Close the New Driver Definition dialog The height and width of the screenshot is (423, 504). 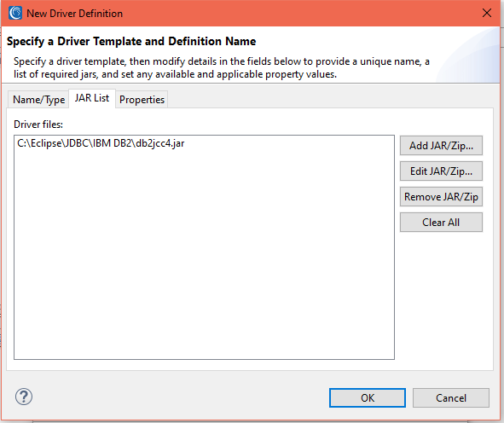click(487, 13)
